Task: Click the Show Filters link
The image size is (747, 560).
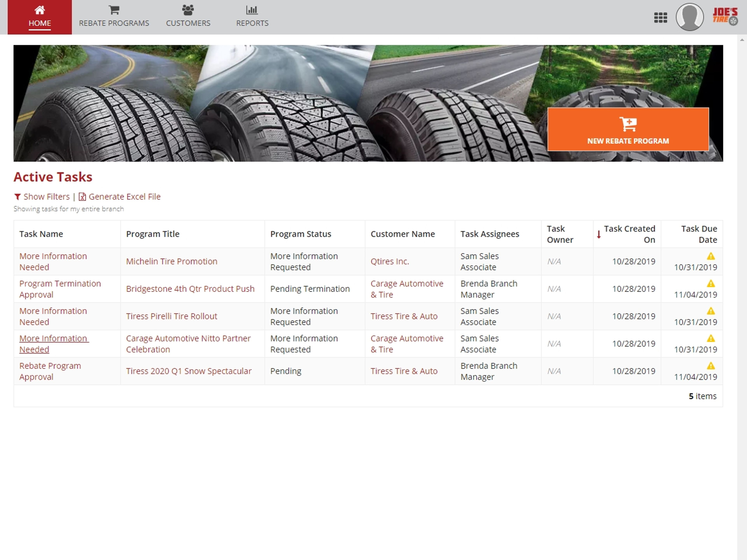Action: pyautogui.click(x=42, y=196)
